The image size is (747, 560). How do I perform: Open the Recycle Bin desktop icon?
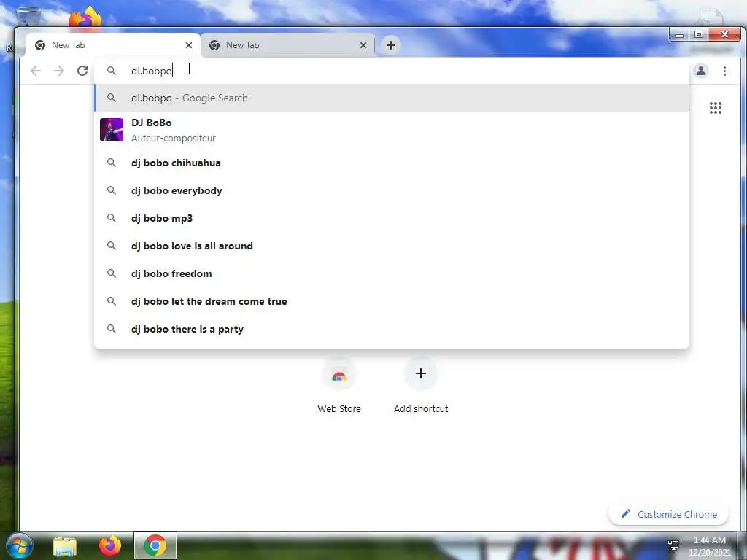pos(28,16)
